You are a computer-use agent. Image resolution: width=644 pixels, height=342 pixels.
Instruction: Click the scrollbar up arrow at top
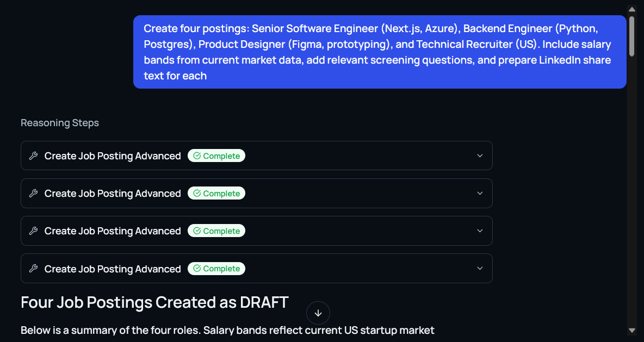[631, 9]
